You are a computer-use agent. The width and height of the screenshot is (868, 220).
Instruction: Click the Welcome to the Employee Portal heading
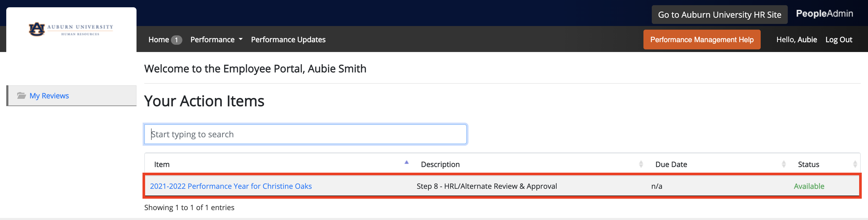point(255,69)
